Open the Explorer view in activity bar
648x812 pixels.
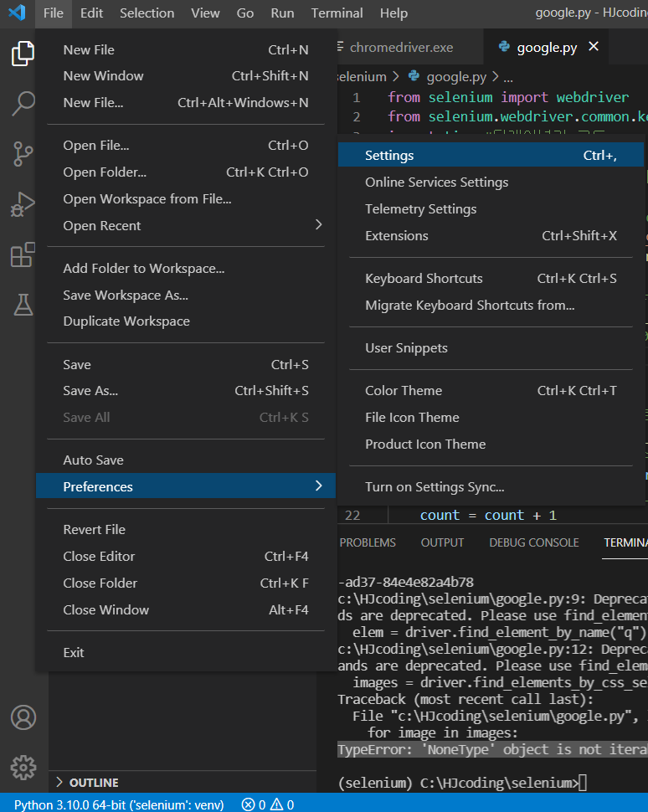point(23,54)
